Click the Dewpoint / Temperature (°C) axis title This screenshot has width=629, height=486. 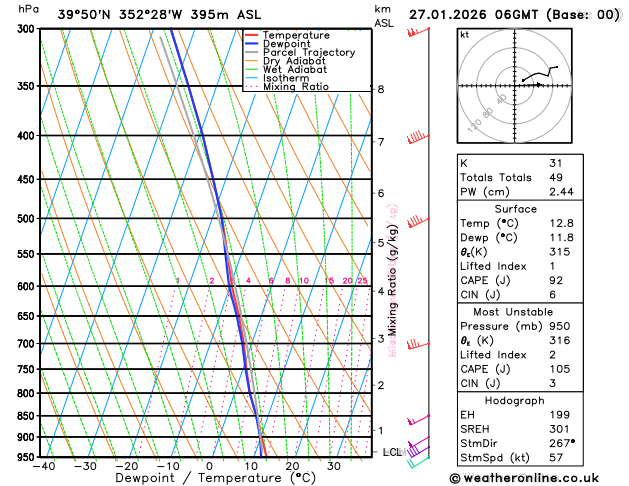tap(215, 478)
